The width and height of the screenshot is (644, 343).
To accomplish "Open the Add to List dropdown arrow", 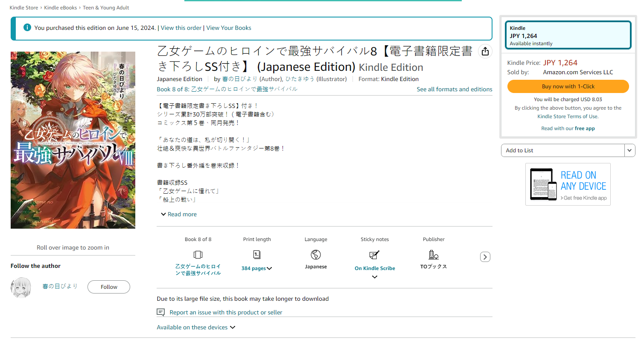I will 629,151.
